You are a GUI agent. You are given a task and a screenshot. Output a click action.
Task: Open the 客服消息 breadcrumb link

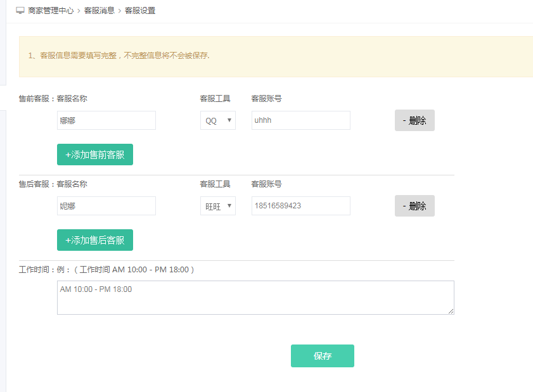tap(99, 11)
